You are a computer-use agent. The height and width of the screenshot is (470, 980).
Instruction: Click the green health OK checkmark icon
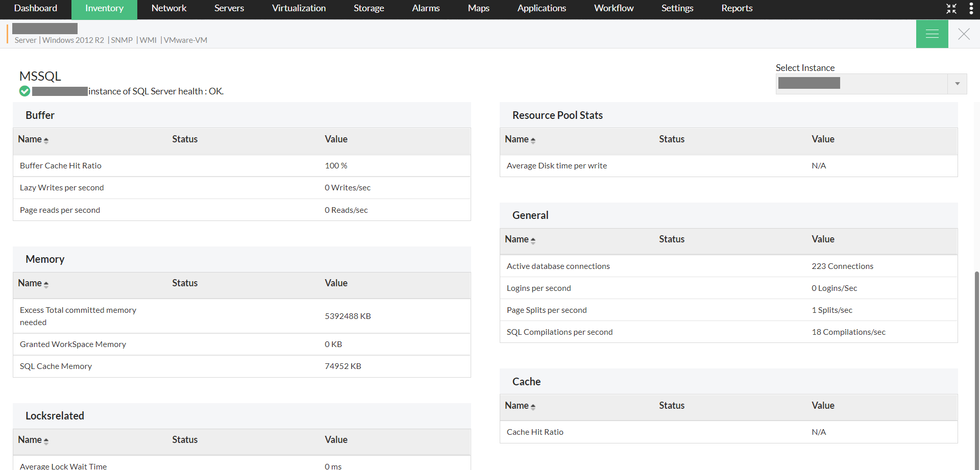(x=24, y=91)
